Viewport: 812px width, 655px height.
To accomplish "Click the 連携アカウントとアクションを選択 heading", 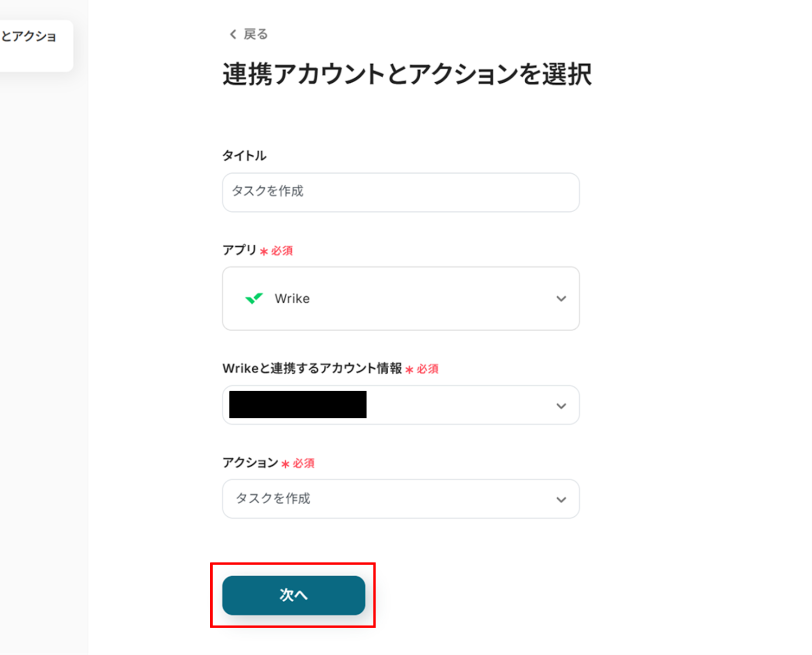I will pyautogui.click(x=407, y=74).
